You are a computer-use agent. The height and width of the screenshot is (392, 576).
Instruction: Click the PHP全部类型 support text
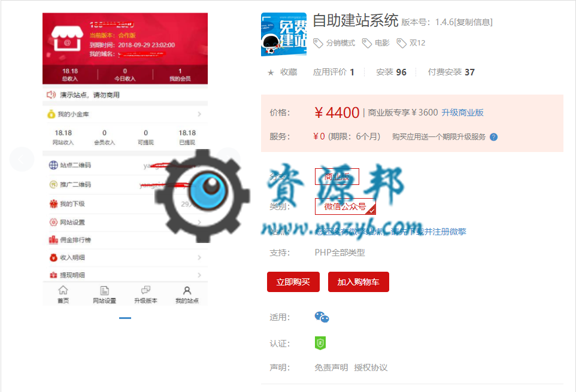click(340, 253)
